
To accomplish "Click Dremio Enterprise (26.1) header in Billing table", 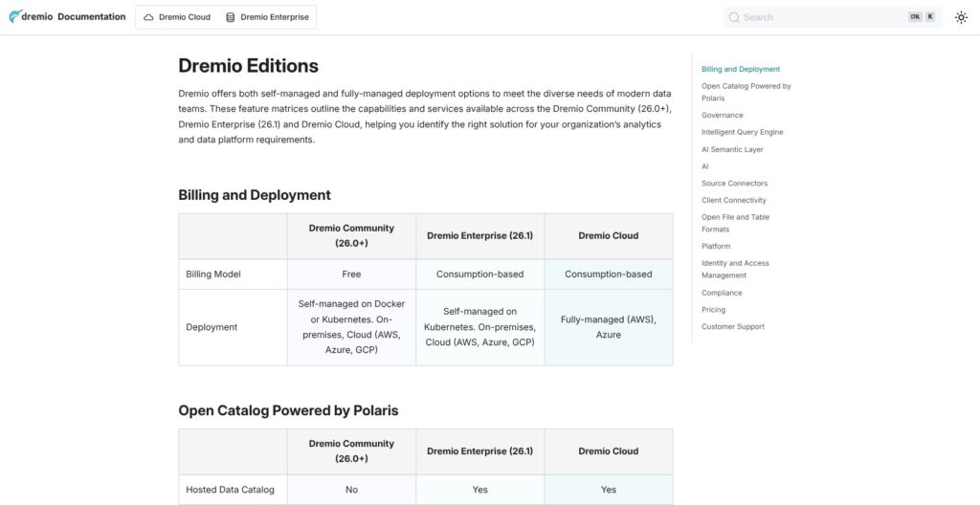I will 480,235.
